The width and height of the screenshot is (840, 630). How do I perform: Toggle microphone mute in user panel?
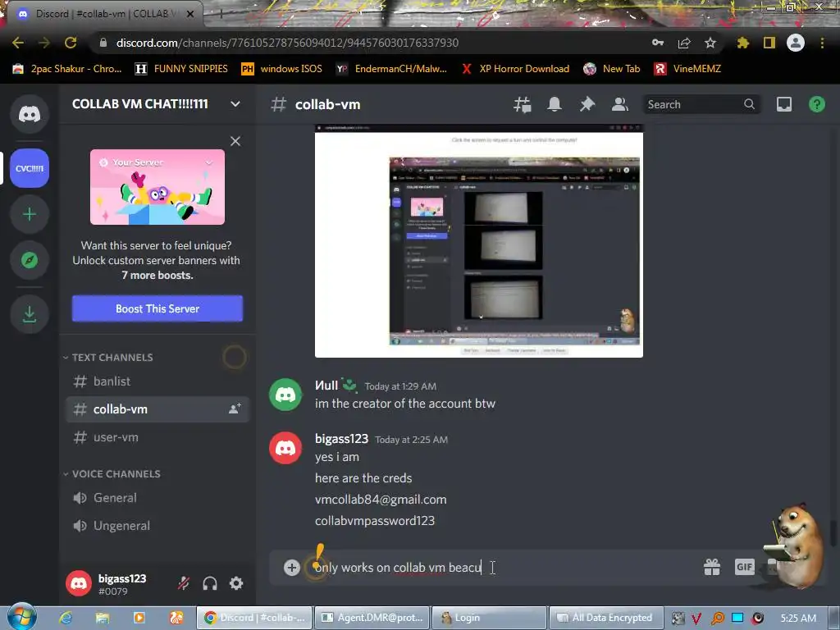coord(184,583)
